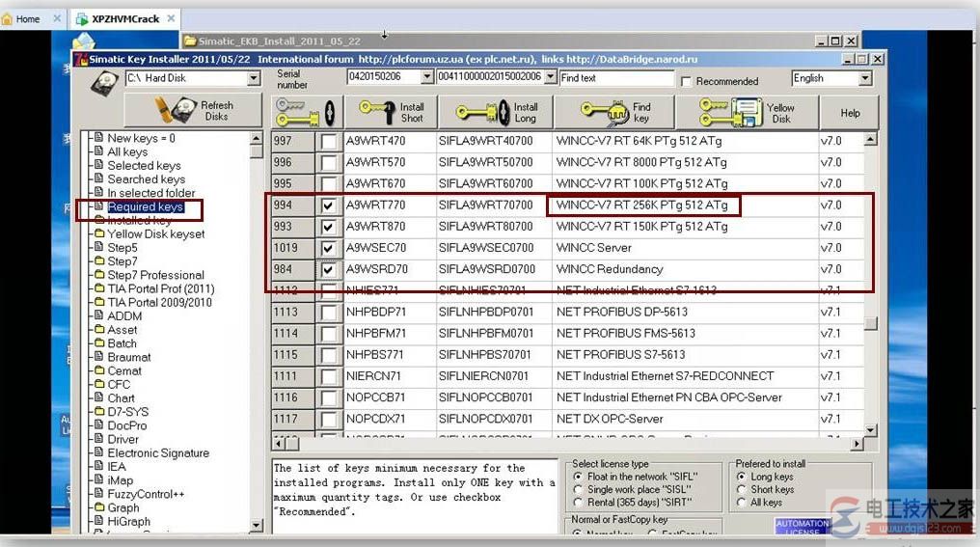
Task: Click the Refresh Disks button
Action: (x=193, y=111)
